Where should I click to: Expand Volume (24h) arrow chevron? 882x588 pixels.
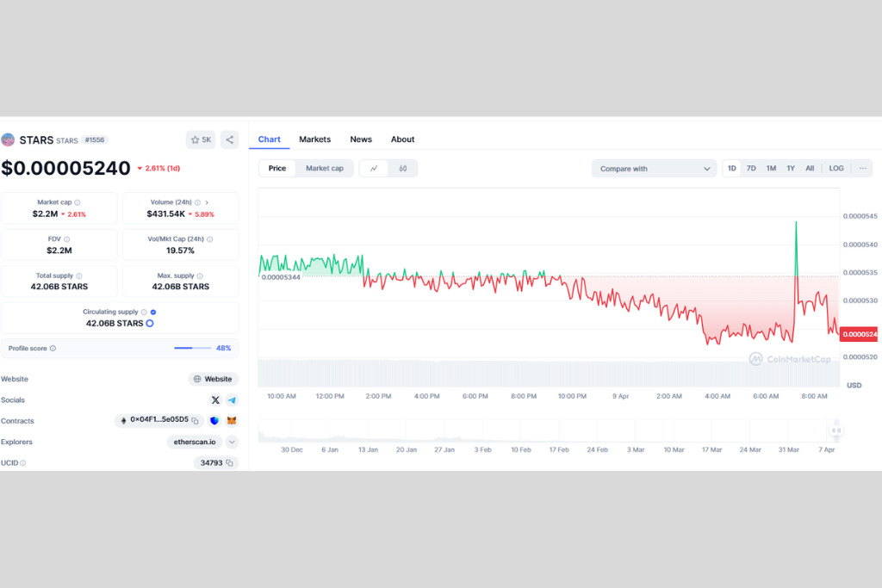coord(207,202)
